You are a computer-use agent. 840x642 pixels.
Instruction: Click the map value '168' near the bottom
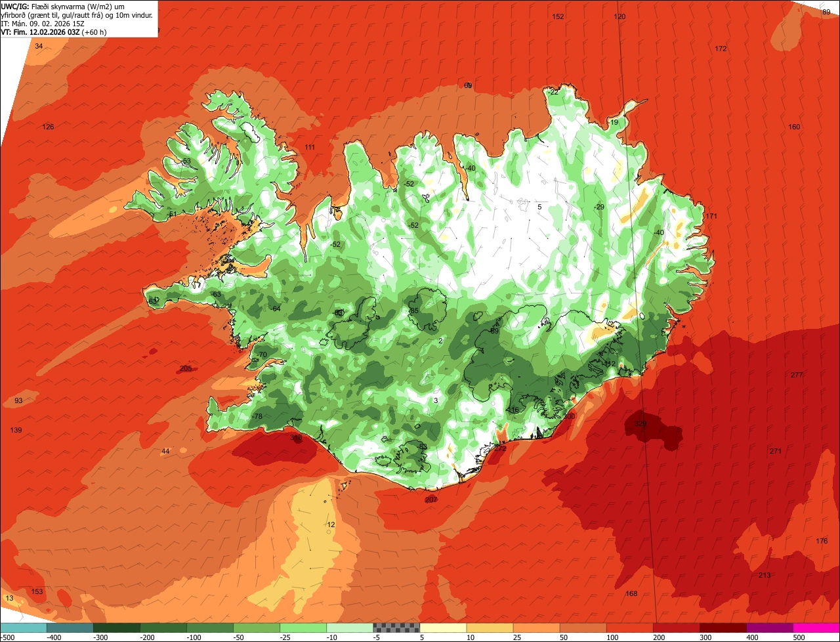coord(631,593)
